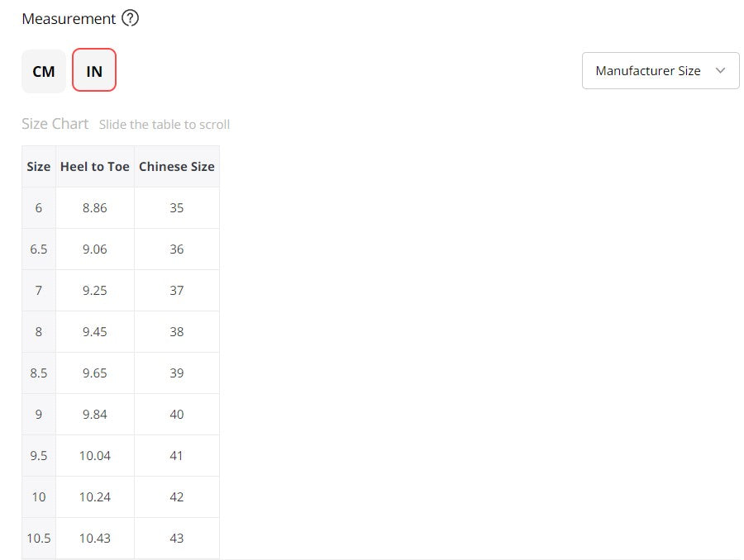Screen dimensions: 744x560
Task: Switch measurement units to CM
Action: point(44,71)
